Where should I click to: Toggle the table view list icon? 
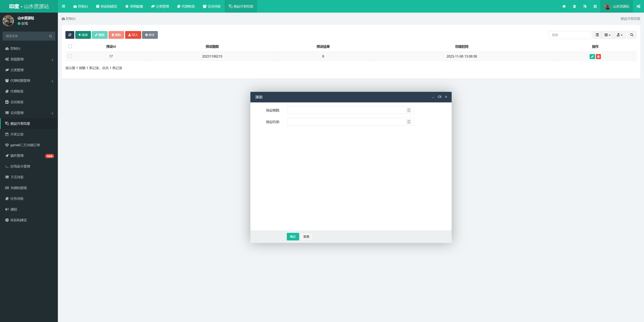tap(597, 35)
